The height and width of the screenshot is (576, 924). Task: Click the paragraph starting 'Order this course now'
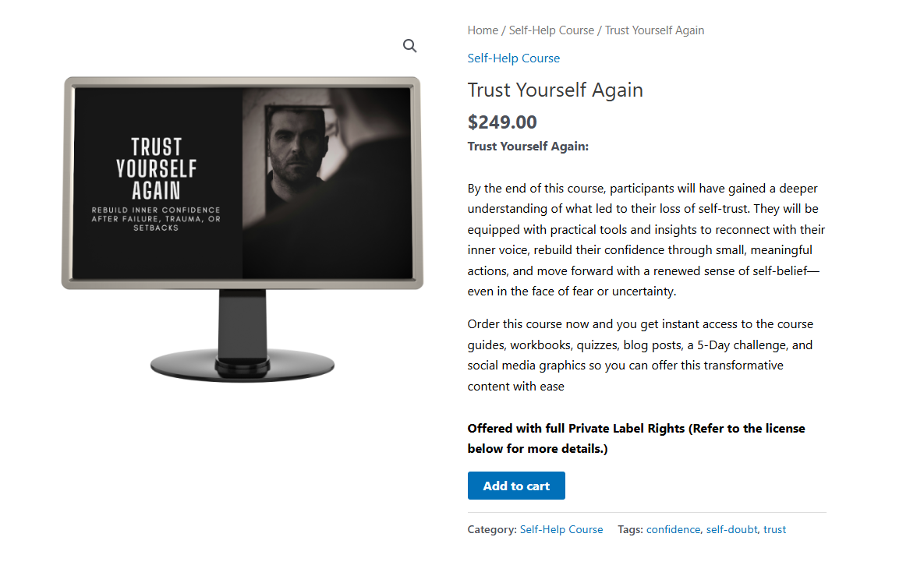click(x=640, y=355)
